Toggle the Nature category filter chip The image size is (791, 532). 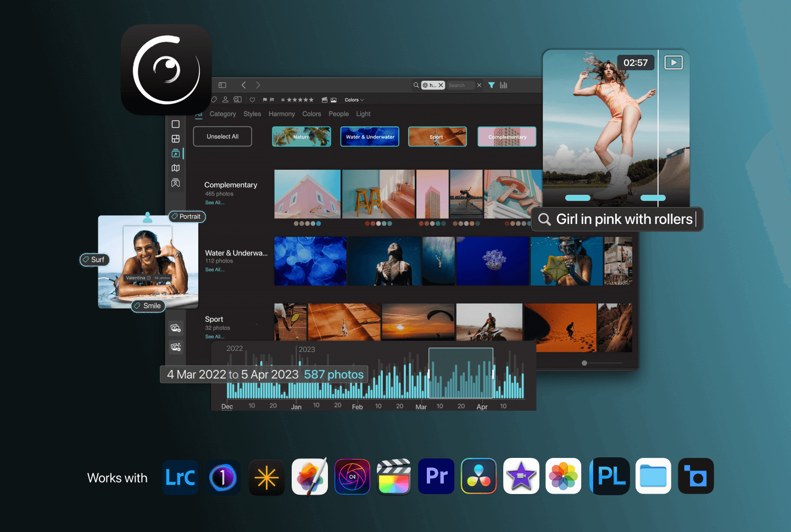302,137
